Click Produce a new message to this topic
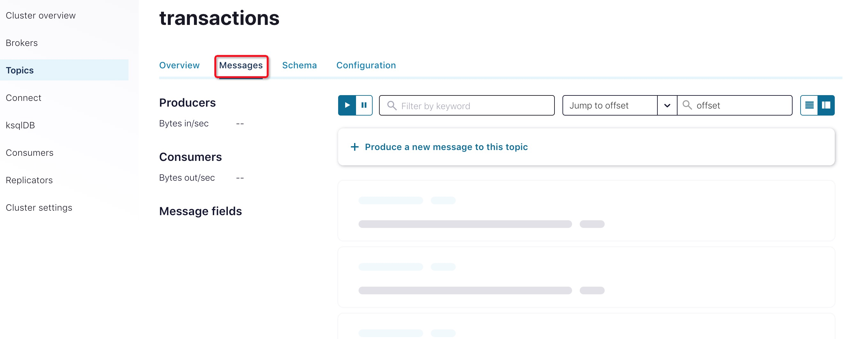868x339 pixels. tap(446, 147)
